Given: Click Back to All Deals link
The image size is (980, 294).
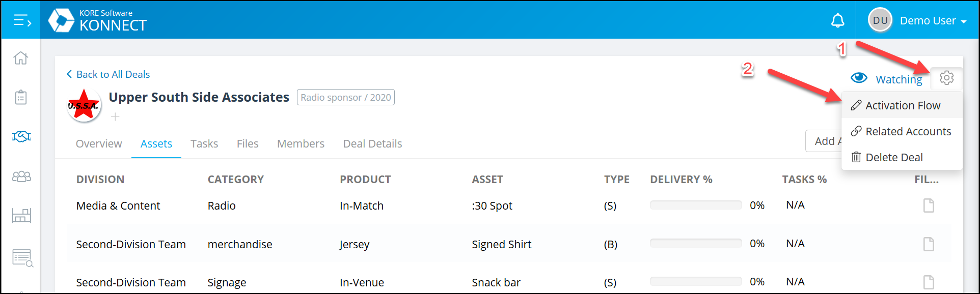Looking at the screenshot, I should coord(108,74).
